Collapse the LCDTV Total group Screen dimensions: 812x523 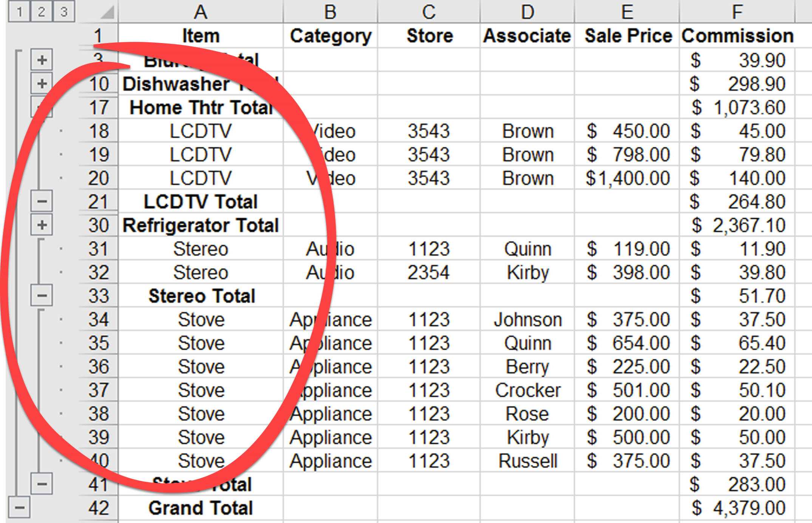(x=42, y=201)
